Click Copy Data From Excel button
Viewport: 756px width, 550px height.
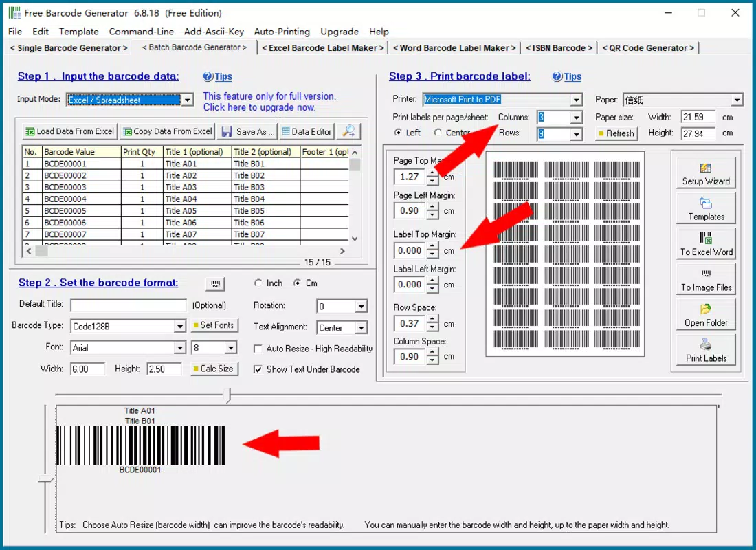tap(167, 131)
